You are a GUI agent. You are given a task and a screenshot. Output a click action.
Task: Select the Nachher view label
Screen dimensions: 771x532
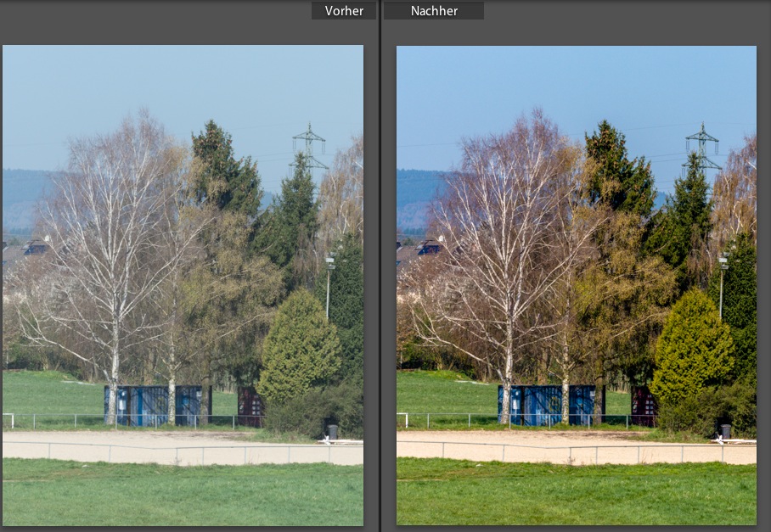click(434, 11)
